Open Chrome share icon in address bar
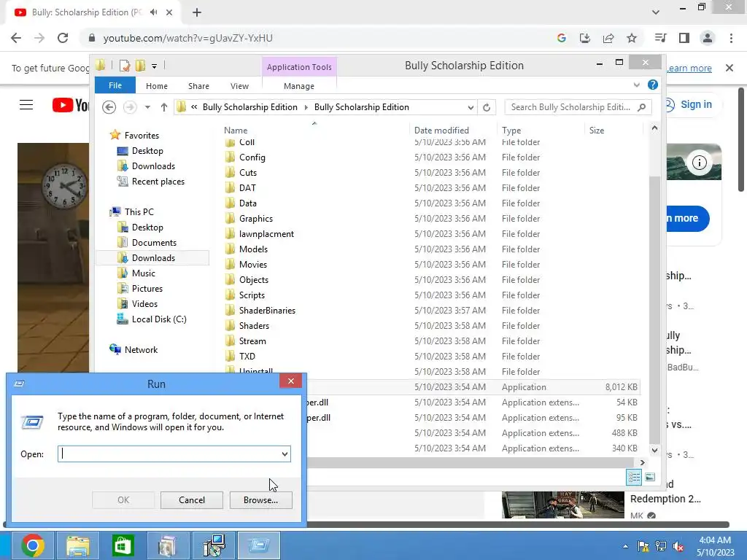The height and width of the screenshot is (560, 747). pos(608,38)
